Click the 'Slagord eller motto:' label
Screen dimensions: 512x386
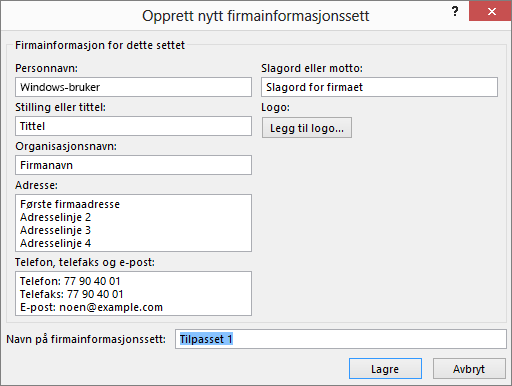point(312,68)
